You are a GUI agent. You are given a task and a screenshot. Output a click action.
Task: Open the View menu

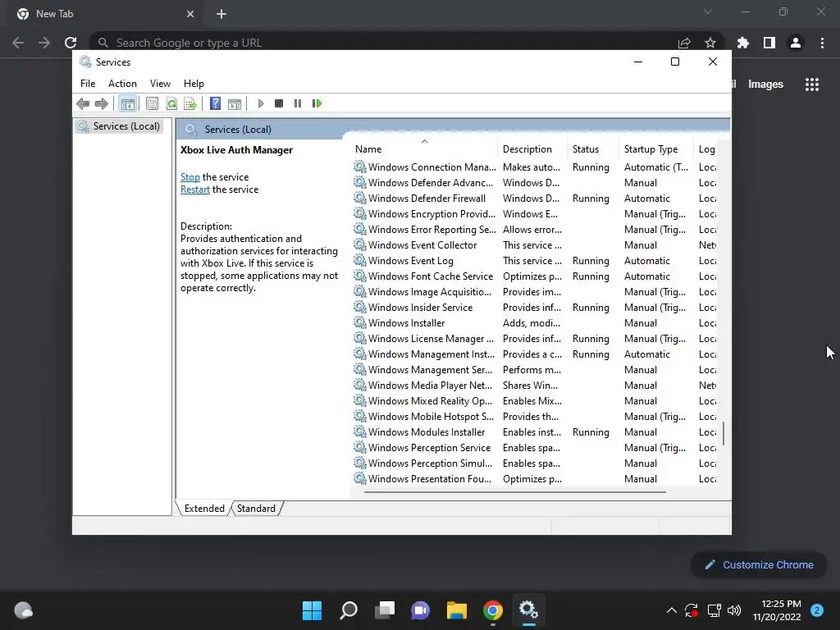click(x=160, y=84)
